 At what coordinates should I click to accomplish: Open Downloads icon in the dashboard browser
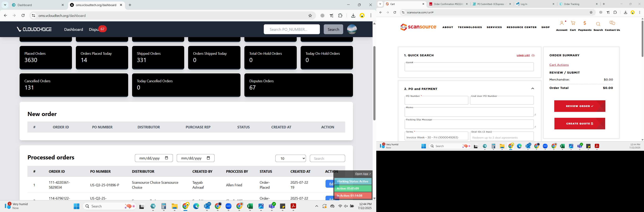point(353,16)
